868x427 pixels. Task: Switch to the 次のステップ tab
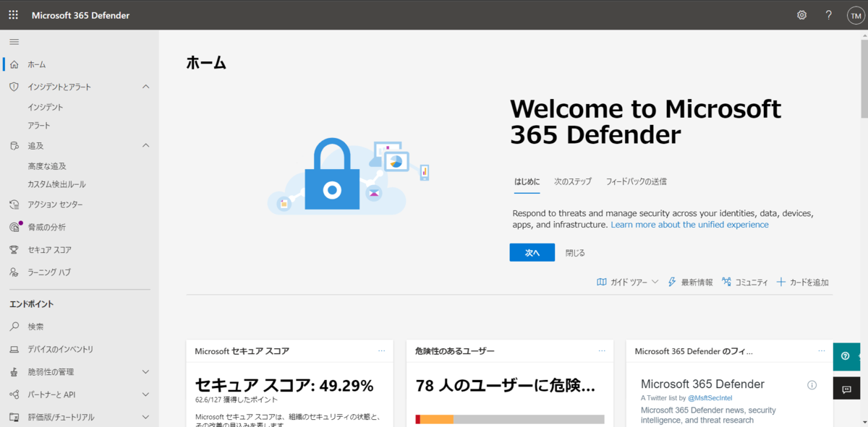tap(573, 182)
